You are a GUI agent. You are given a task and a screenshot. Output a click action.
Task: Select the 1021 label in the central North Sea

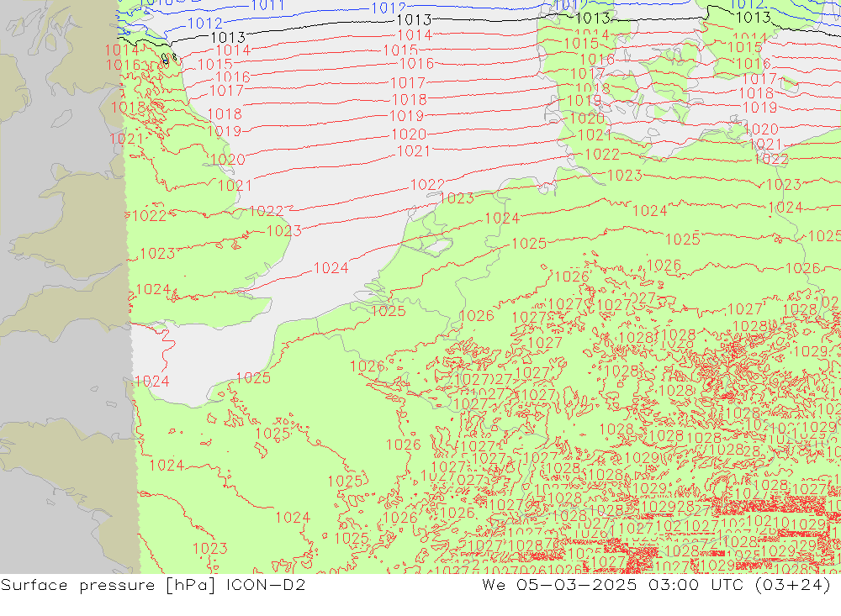tap(413, 151)
